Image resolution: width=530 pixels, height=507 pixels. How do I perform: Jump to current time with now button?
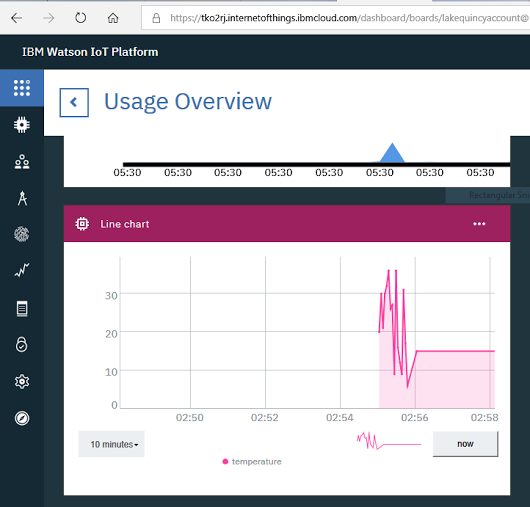click(x=465, y=444)
